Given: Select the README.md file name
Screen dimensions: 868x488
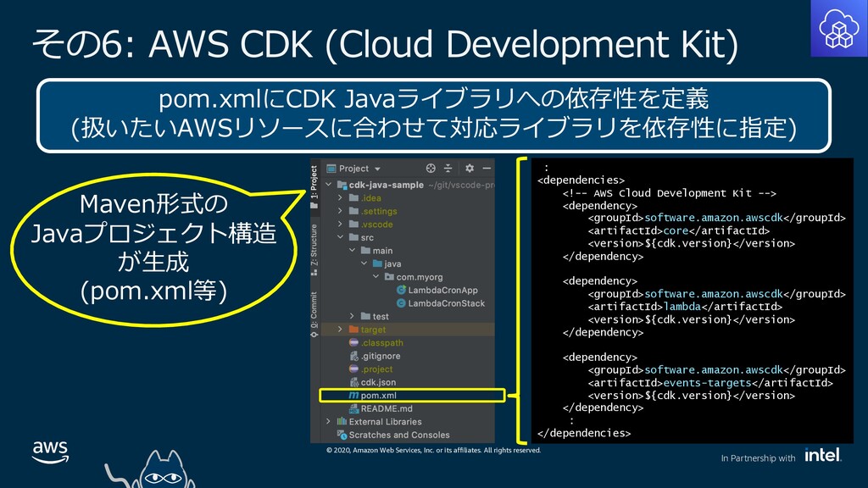Looking at the screenshot, I should point(387,408).
